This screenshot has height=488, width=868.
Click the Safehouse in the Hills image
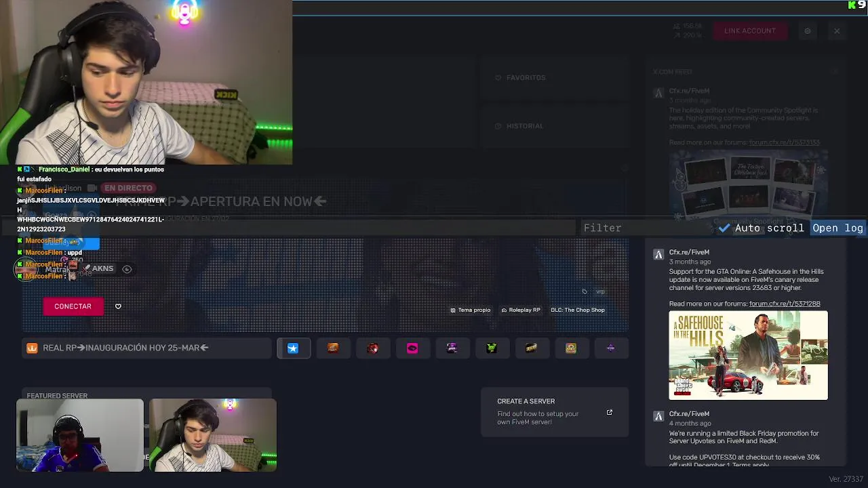748,355
